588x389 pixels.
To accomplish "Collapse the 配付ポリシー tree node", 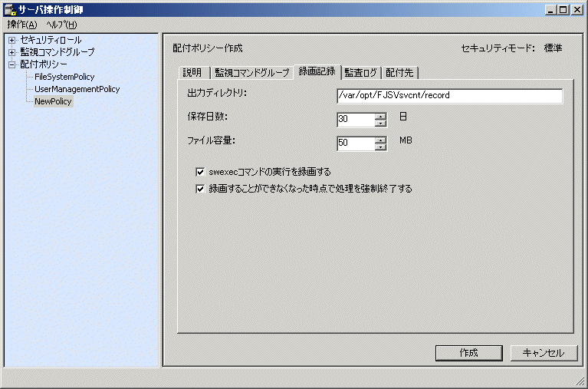I will 12,64.
